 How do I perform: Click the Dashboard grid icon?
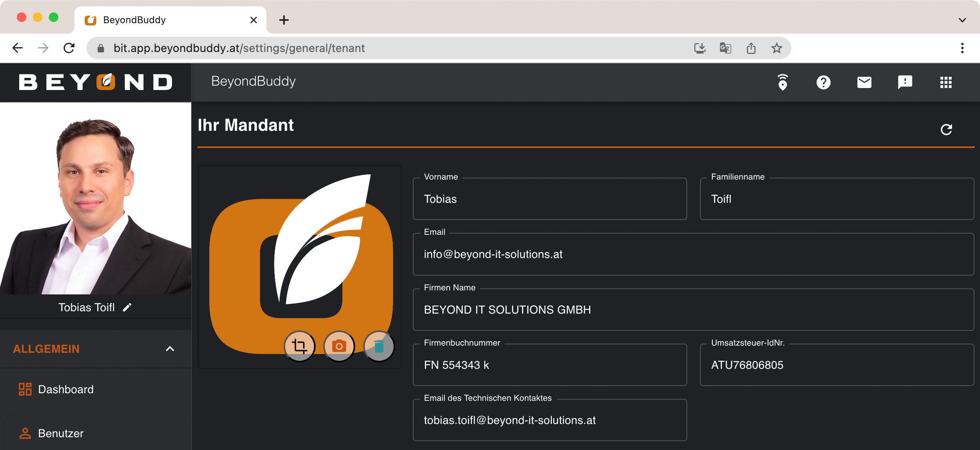pos(25,389)
